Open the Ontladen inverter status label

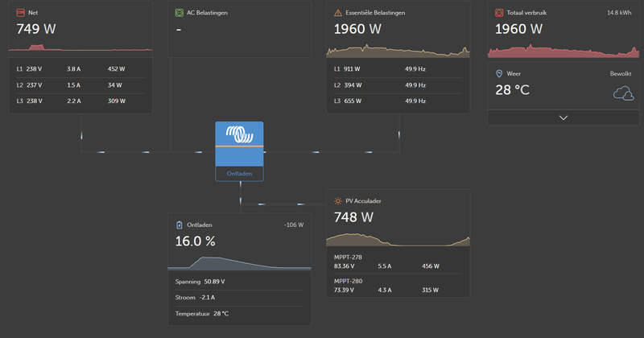tap(239, 174)
